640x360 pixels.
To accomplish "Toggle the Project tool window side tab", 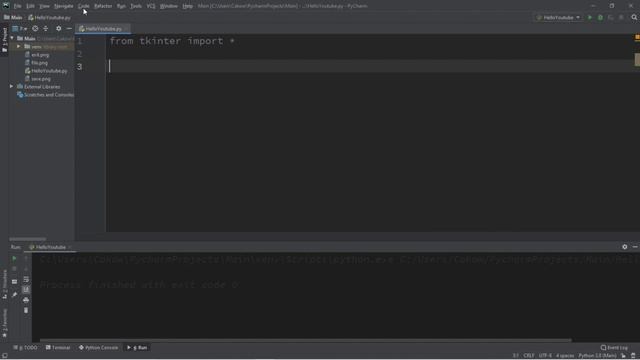I will point(4,40).
